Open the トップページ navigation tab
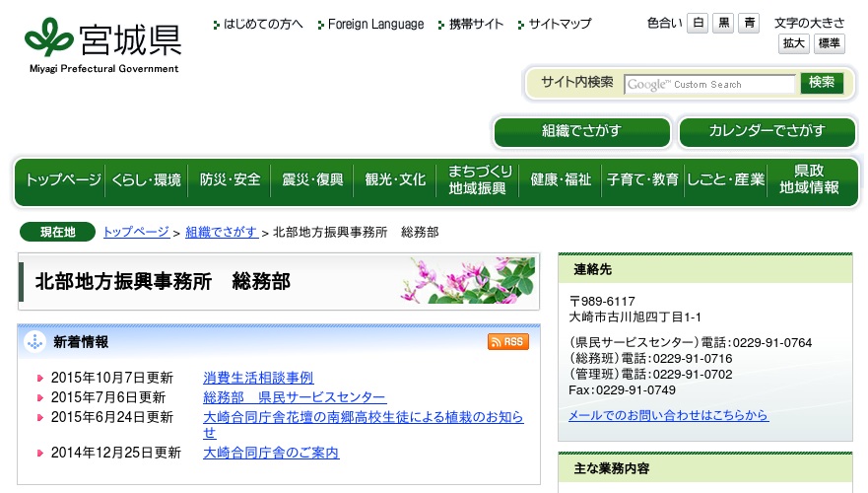The image size is (868, 493). pos(63,180)
